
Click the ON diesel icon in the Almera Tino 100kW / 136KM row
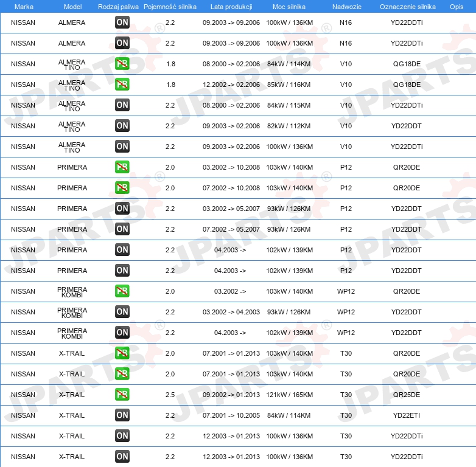coord(122,146)
